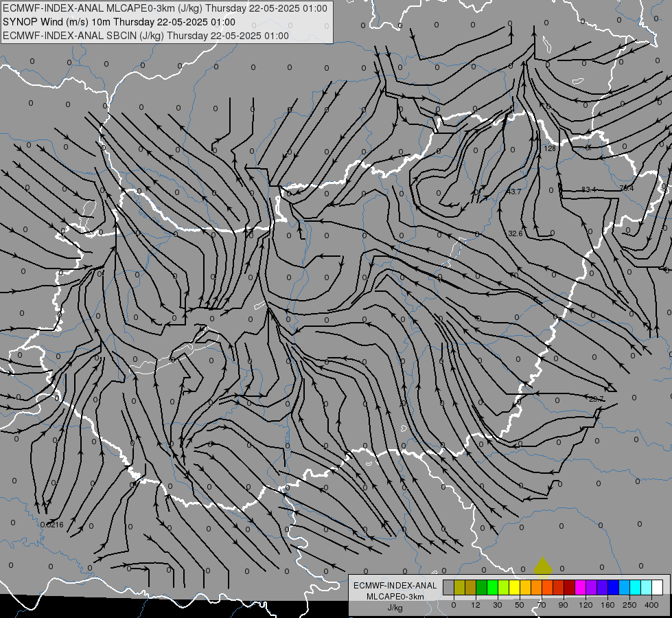Click the SYNOP Wind 10m title line
Screen dimensions: 672x618
tap(119, 22)
